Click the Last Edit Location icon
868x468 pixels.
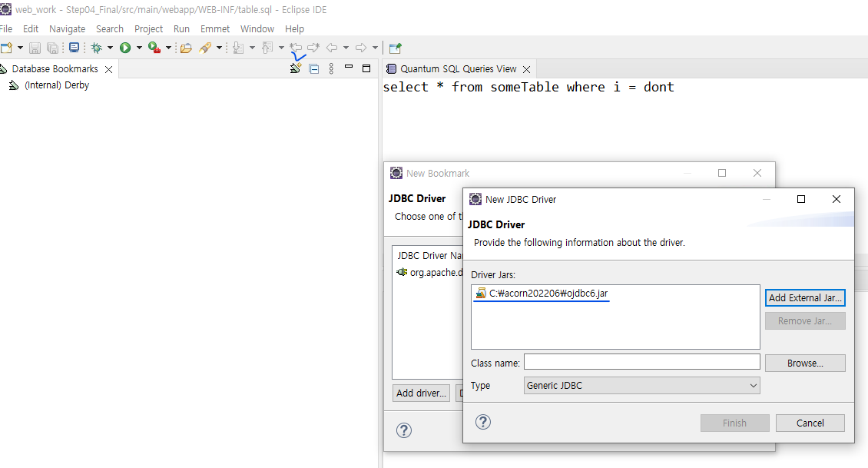coord(297,48)
